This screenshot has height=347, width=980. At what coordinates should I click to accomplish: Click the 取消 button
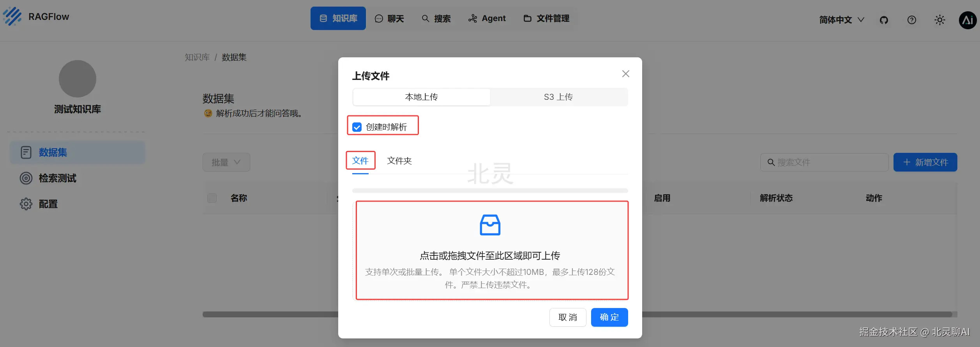(568, 317)
